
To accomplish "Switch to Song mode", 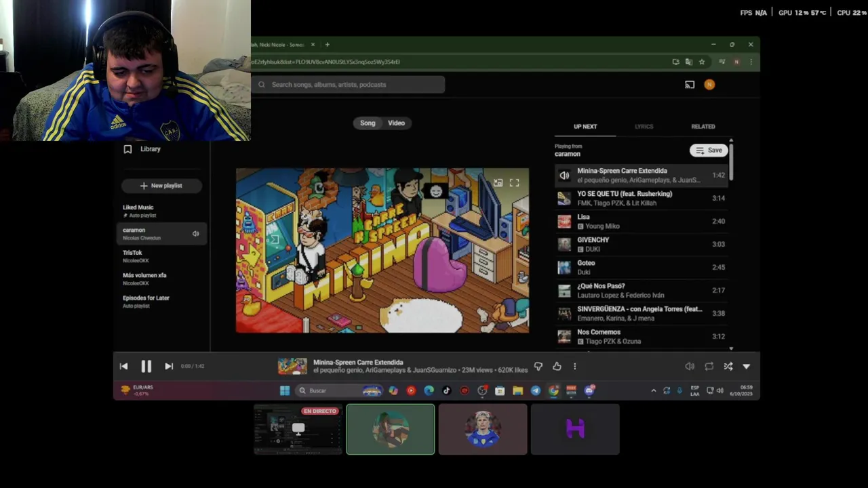I will click(x=368, y=123).
